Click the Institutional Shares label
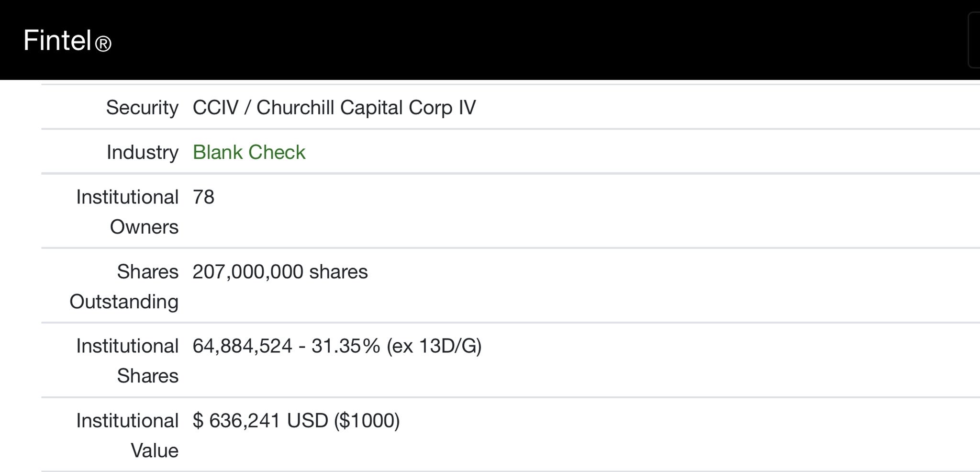Image resolution: width=980 pixels, height=472 pixels. [x=127, y=360]
